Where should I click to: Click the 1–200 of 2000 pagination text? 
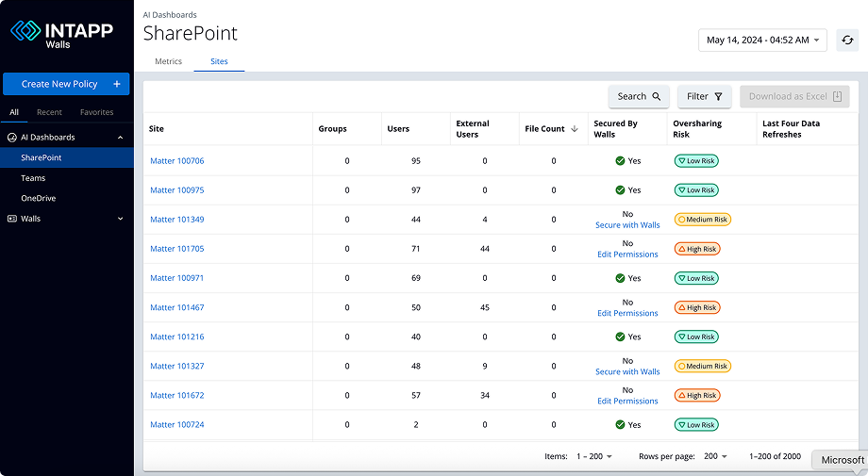pos(775,456)
